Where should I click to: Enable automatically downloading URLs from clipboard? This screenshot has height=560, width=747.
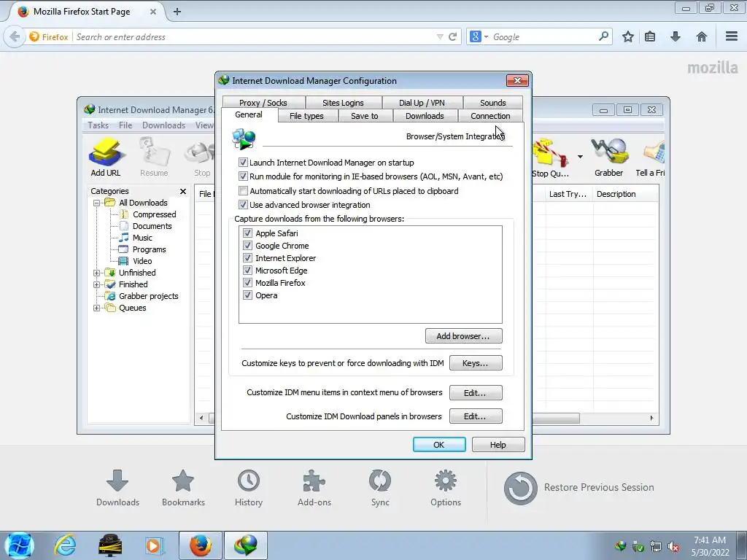243,191
